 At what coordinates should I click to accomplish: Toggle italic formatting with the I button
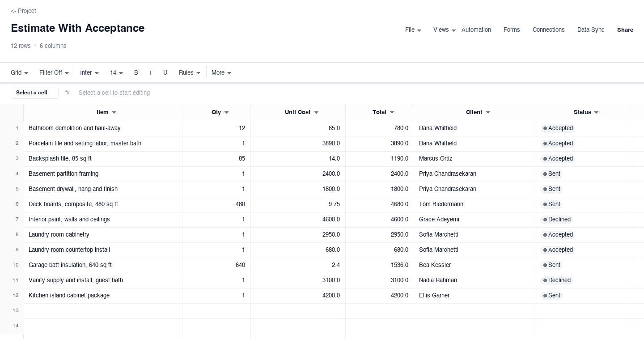[x=151, y=72]
